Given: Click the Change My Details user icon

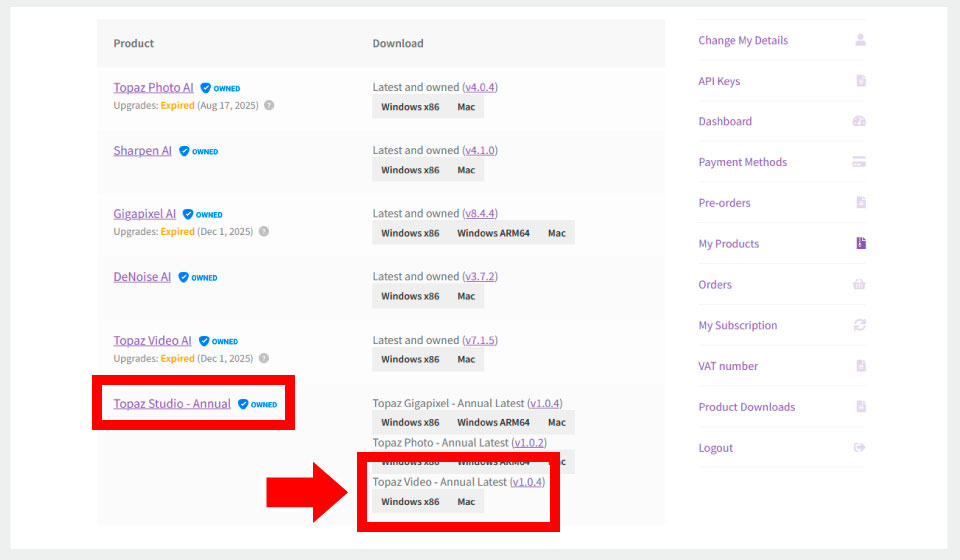Looking at the screenshot, I should [860, 40].
